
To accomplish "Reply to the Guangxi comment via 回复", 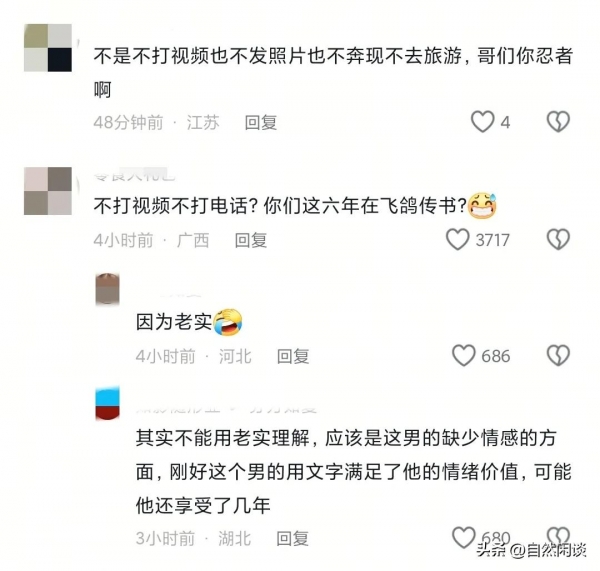I will click(251, 240).
